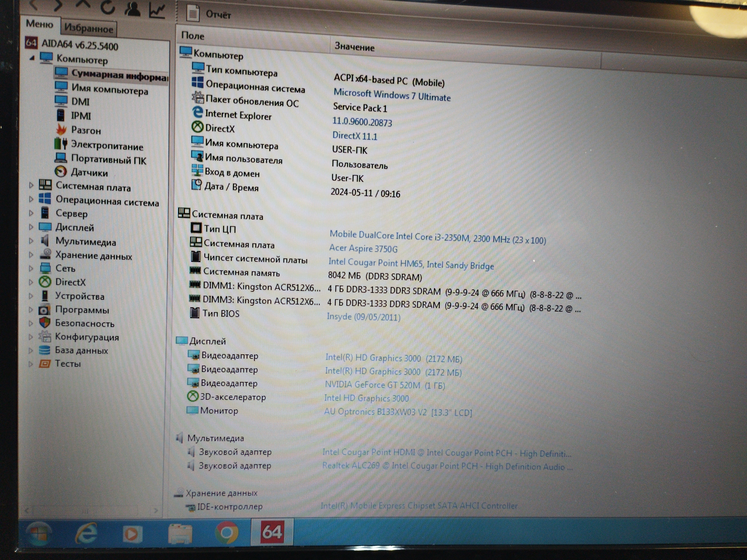Click the Устройства device icon in tree

(45, 296)
